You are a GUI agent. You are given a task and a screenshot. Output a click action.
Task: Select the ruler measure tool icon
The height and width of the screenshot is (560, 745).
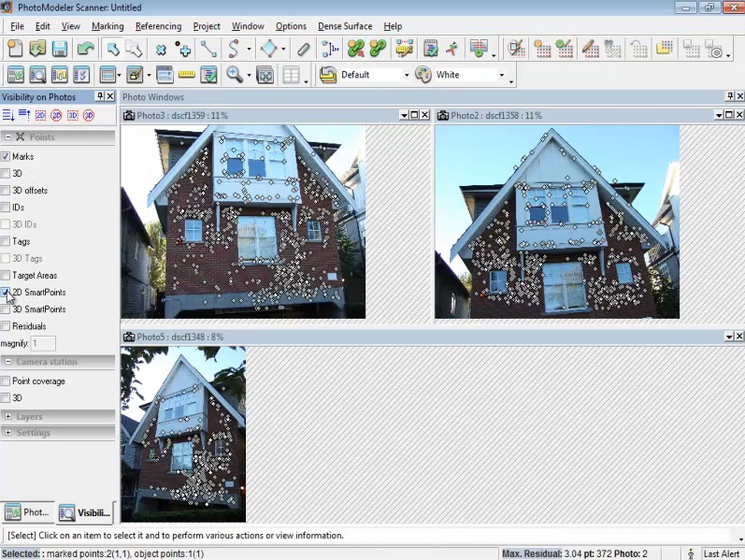pyautogui.click(x=186, y=75)
